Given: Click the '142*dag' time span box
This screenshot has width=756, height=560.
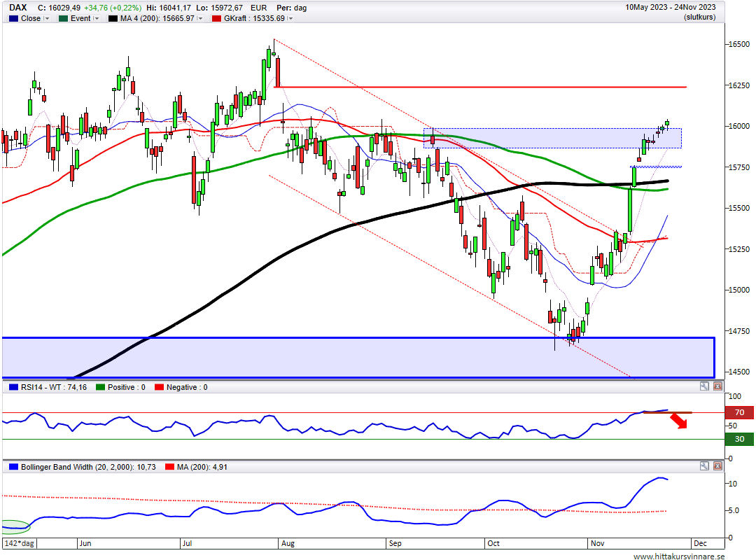Looking at the screenshot, I should click(x=20, y=543).
